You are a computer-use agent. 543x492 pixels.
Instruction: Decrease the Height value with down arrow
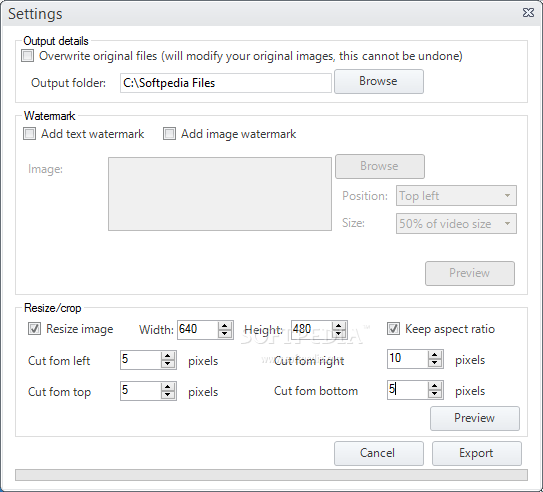338,333
